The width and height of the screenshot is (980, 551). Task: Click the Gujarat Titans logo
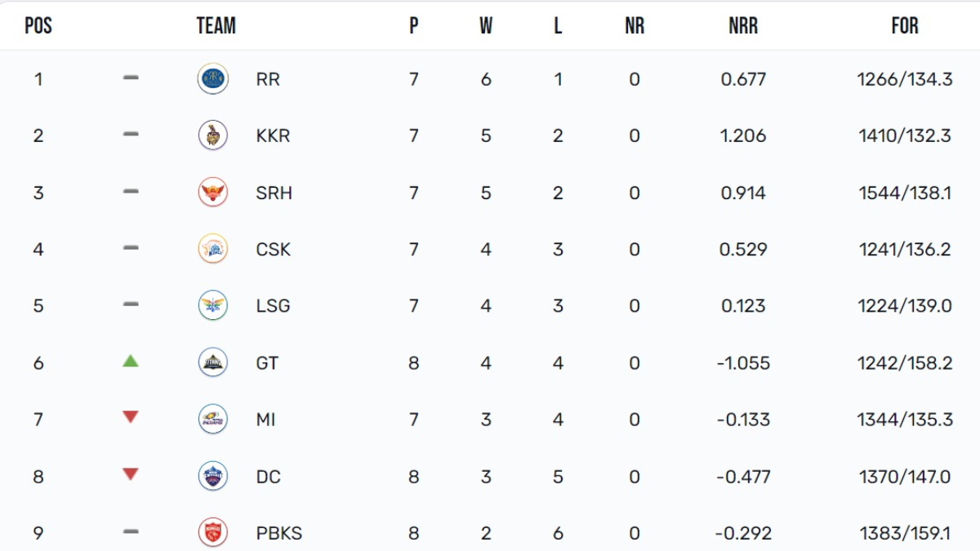[x=212, y=362]
